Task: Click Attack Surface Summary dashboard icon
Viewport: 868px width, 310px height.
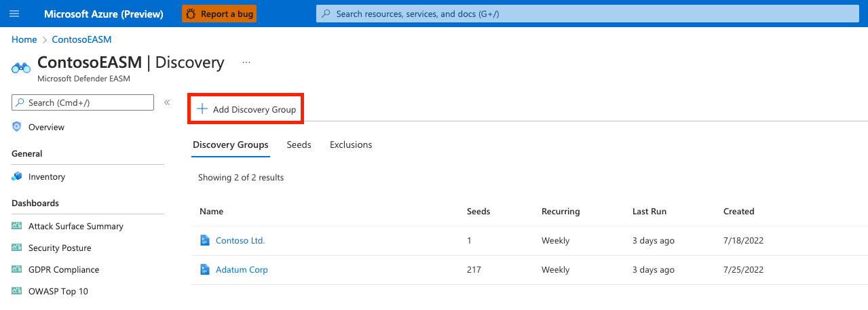Action: [x=17, y=226]
